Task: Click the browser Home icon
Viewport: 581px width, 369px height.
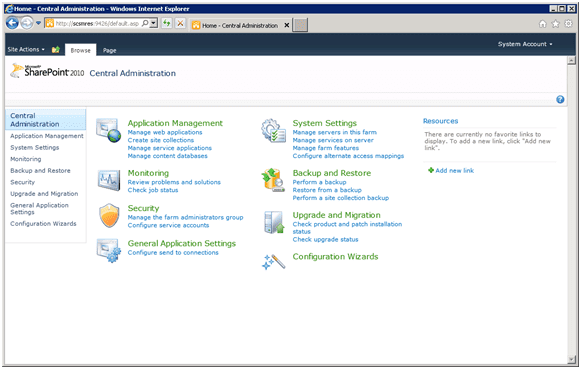Action: point(542,24)
